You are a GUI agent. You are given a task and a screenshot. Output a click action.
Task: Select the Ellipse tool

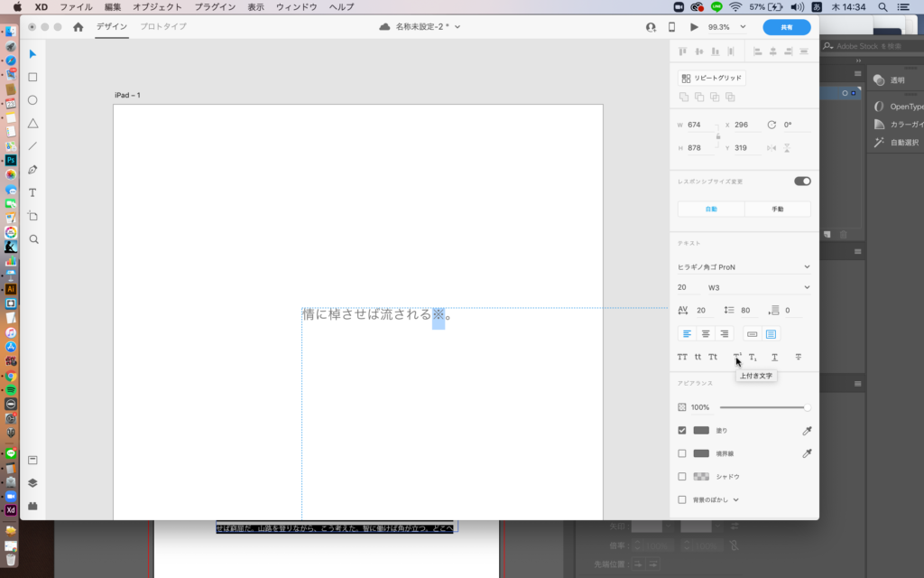coord(33,100)
